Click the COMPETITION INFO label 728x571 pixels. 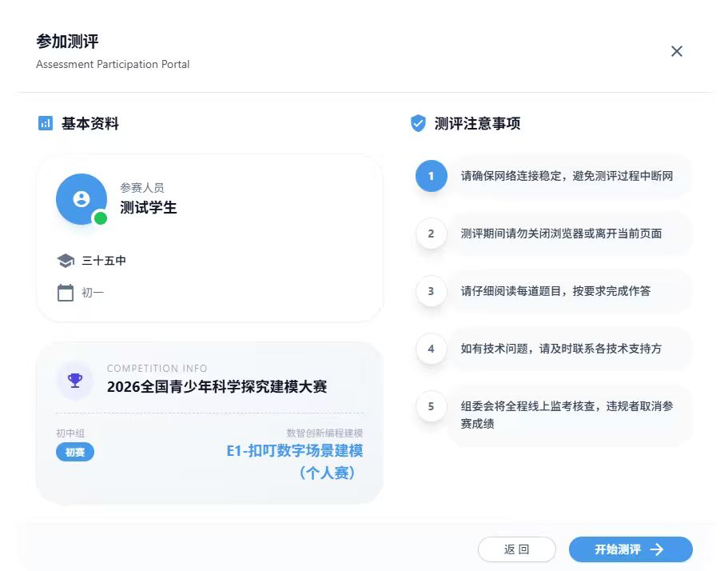point(157,369)
